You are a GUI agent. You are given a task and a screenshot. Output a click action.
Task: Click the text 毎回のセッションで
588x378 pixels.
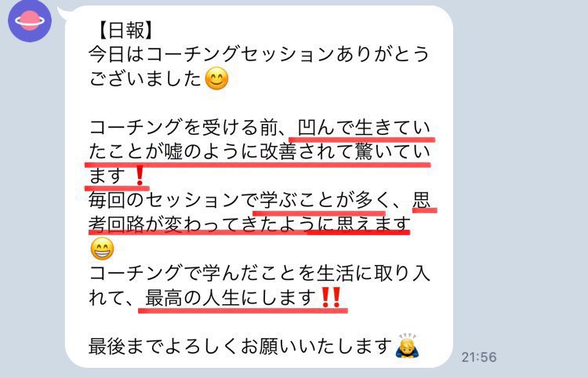(x=174, y=200)
